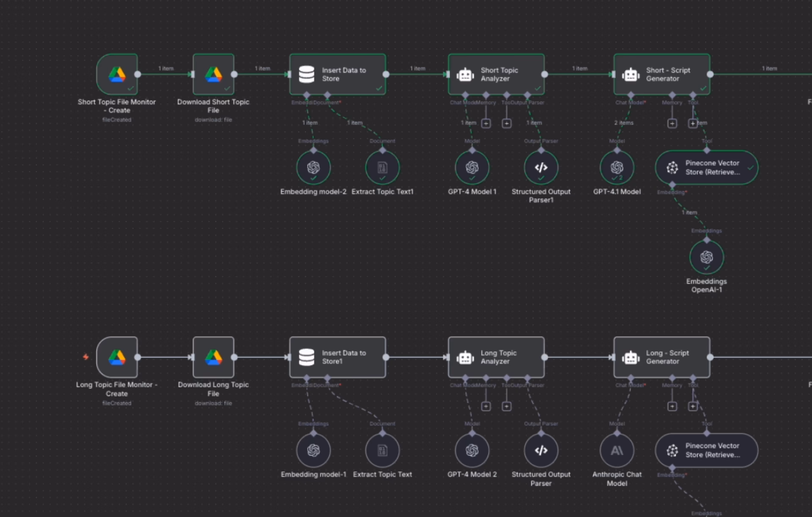Select the Anthropic Chat Model node
812x517 pixels.
click(617, 450)
